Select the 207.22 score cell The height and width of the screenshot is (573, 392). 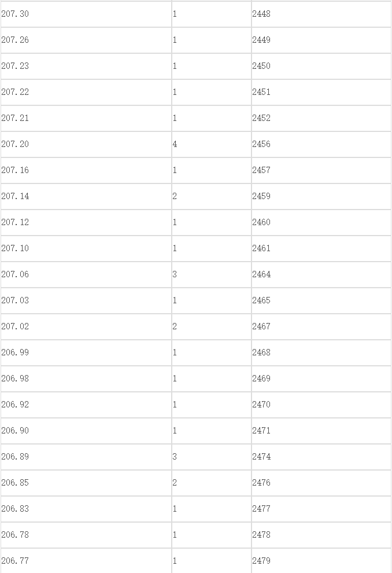click(x=86, y=92)
